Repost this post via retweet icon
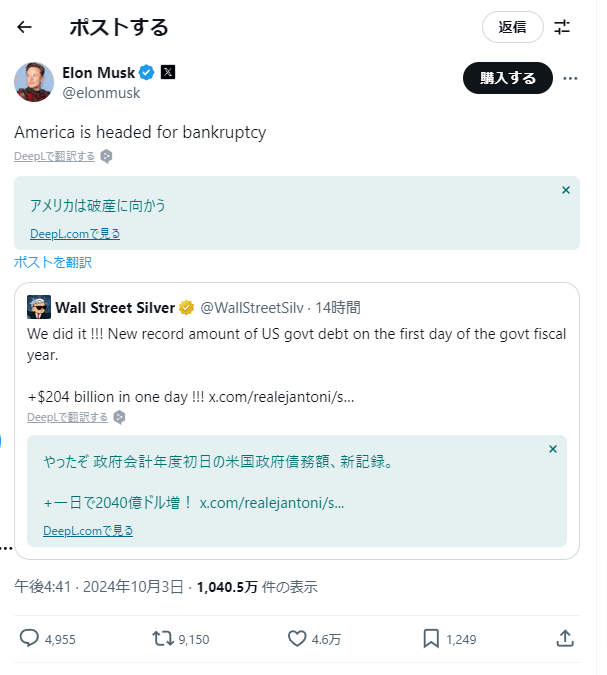Image resolution: width=607 pixels, height=675 pixels. point(162,638)
